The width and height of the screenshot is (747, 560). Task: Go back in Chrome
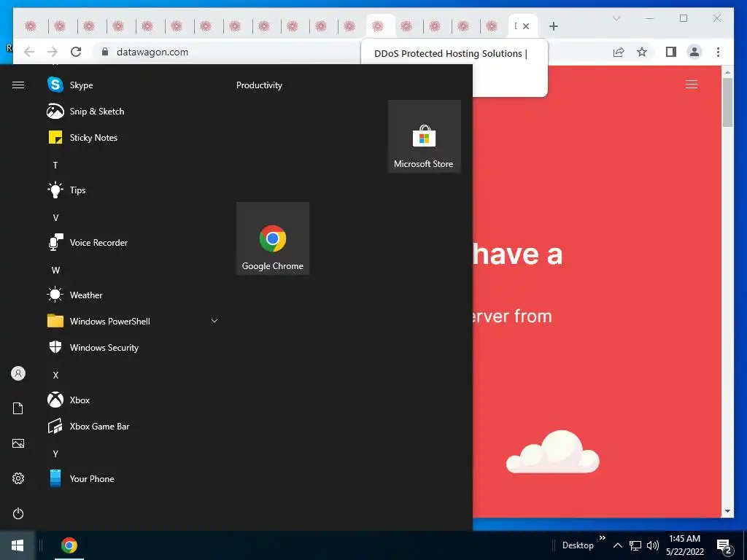29,52
